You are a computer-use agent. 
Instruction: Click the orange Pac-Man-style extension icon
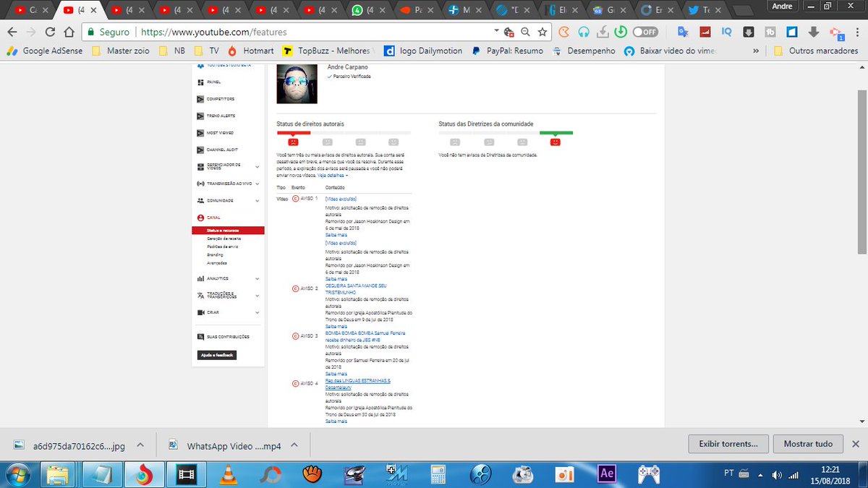point(564,32)
